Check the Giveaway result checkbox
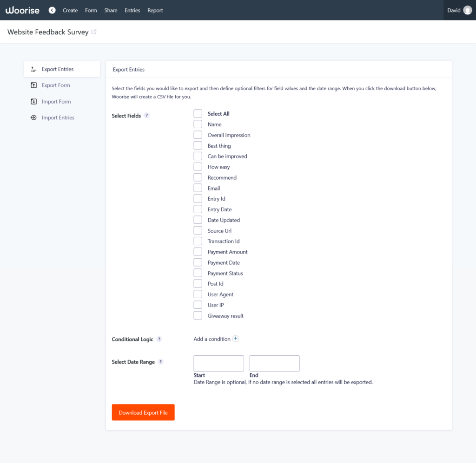 (x=198, y=315)
